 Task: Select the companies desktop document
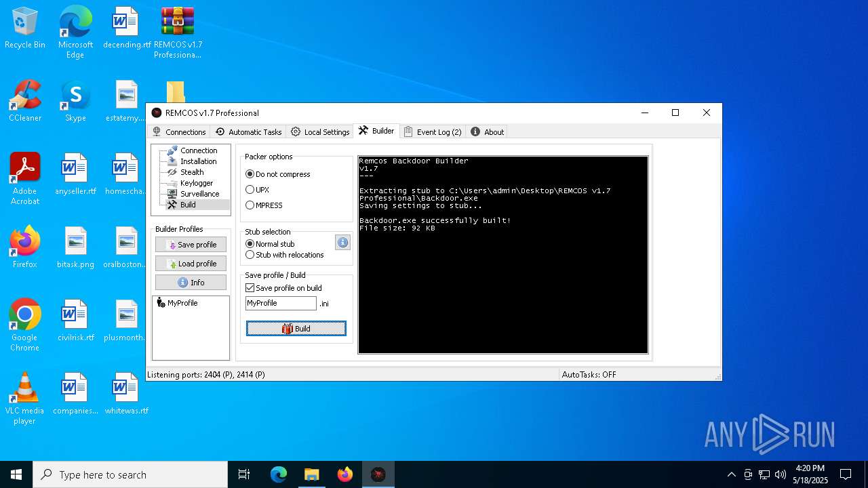pos(75,394)
